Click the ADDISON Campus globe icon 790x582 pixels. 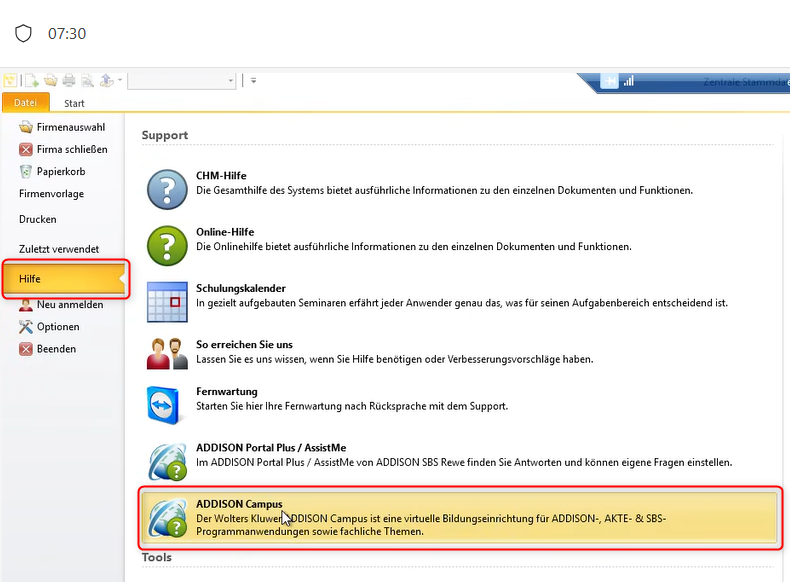tap(168, 518)
